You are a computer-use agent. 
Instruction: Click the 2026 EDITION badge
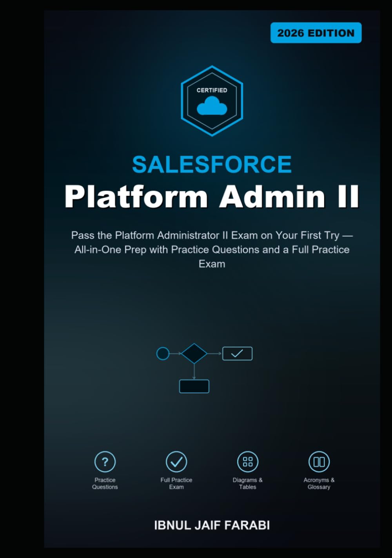pyautogui.click(x=316, y=33)
